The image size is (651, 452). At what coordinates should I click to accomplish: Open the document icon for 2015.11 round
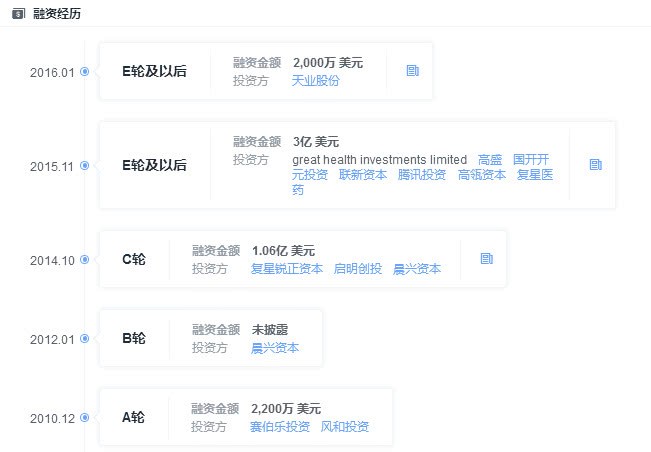[x=596, y=164]
